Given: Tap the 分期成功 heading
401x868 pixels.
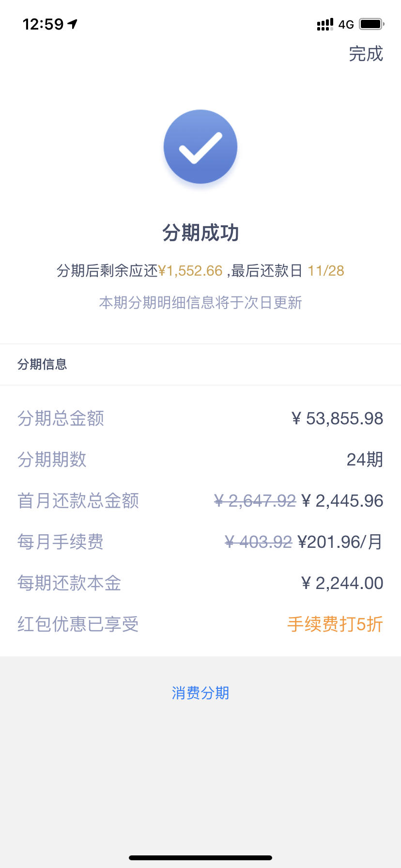Looking at the screenshot, I should [200, 233].
